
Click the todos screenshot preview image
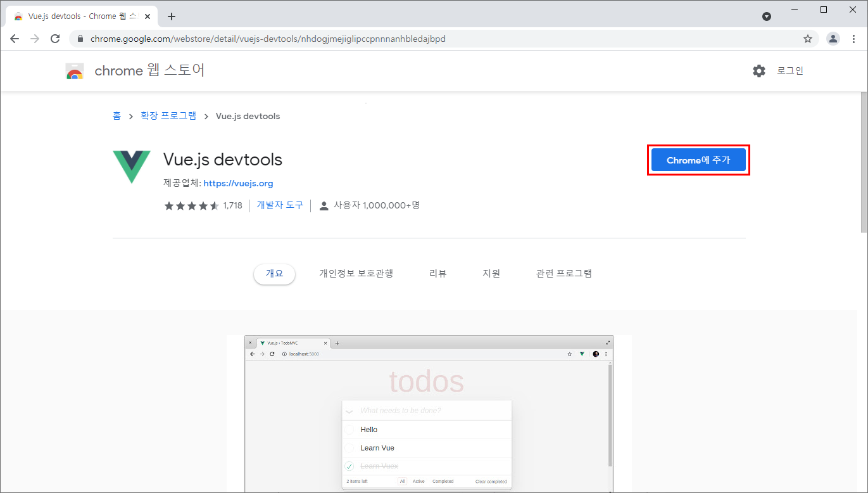(429, 414)
